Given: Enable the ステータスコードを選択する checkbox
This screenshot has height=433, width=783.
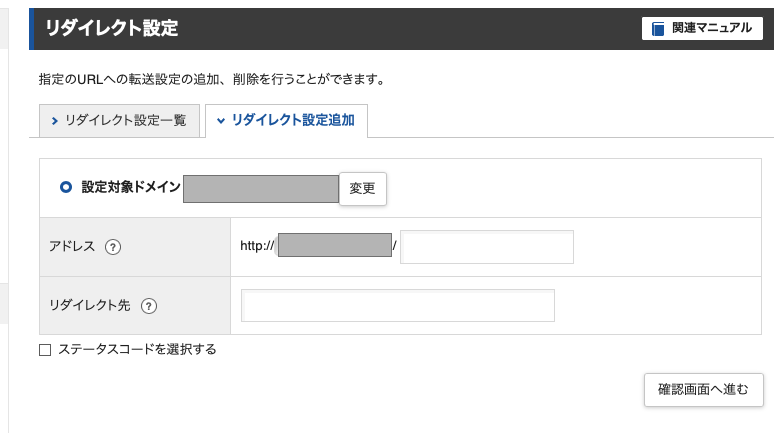Looking at the screenshot, I should pyautogui.click(x=45, y=350).
